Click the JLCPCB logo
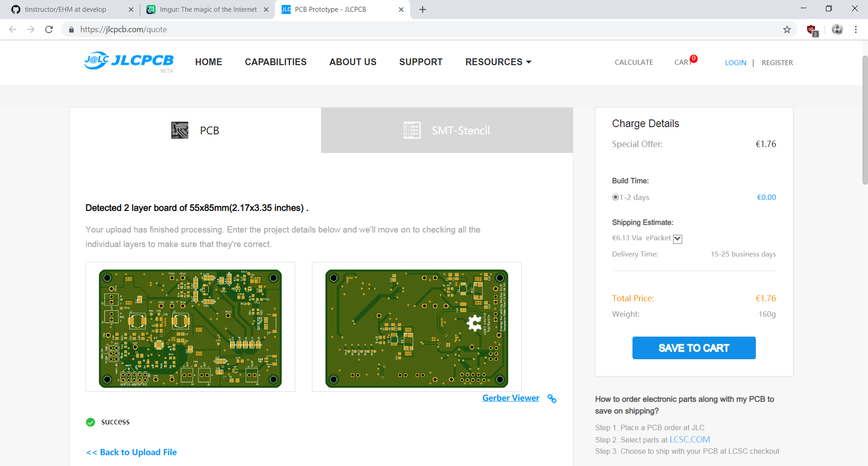Viewport: 868px width, 466px height. [129, 61]
